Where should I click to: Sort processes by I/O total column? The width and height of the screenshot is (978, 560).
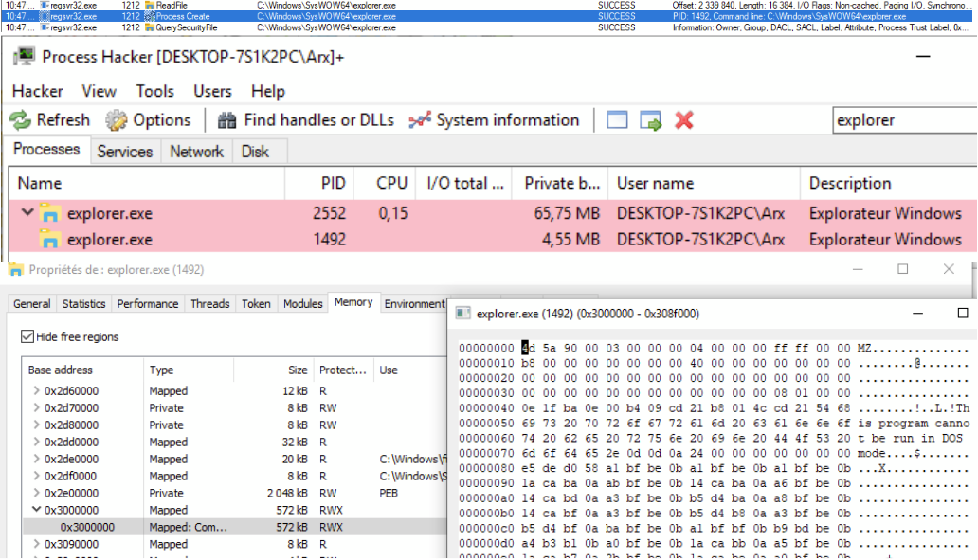[464, 183]
